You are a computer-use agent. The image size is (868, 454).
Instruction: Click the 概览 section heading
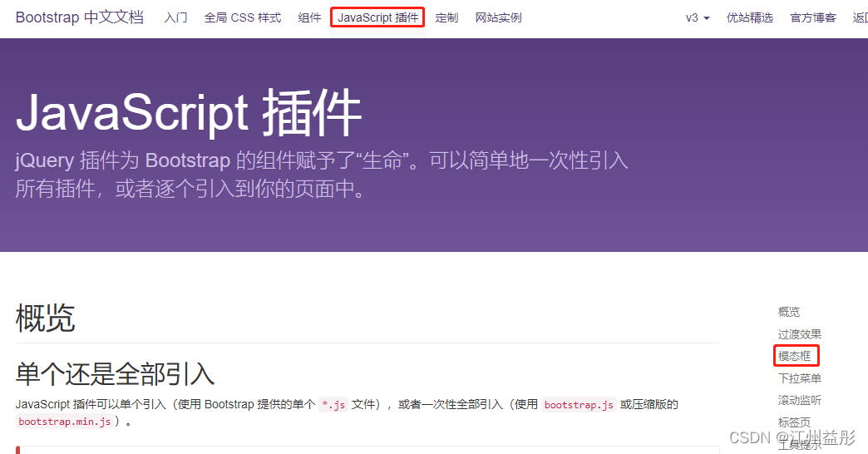coord(46,318)
